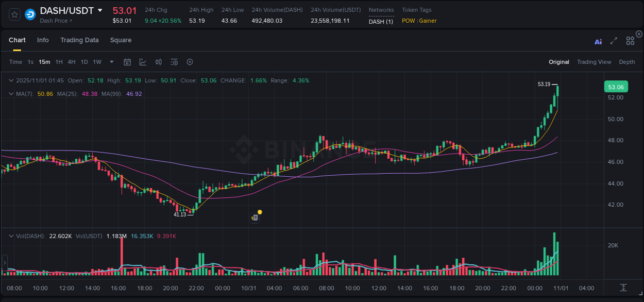Image resolution: width=644 pixels, height=302 pixels.
Task: Toggle the favorite star for DASH/USDT
Action: pos(14,14)
